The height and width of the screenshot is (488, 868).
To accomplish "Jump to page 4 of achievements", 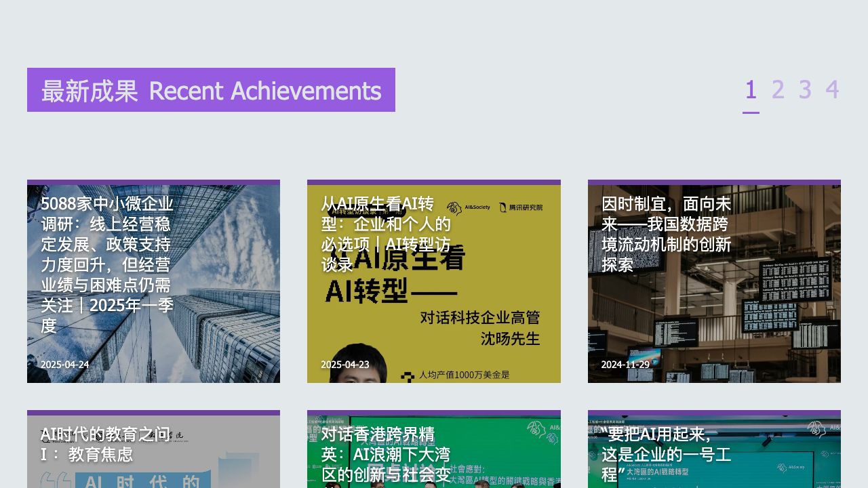I will (x=832, y=89).
